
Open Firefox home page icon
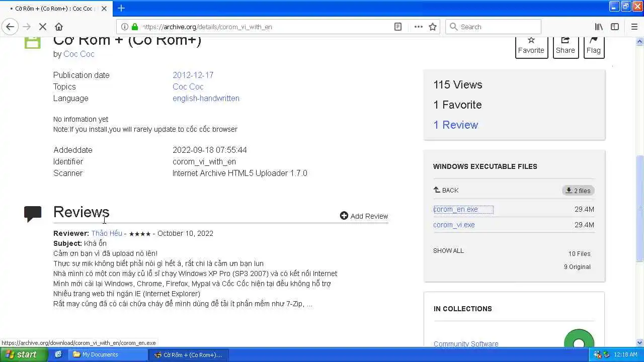click(59, 27)
